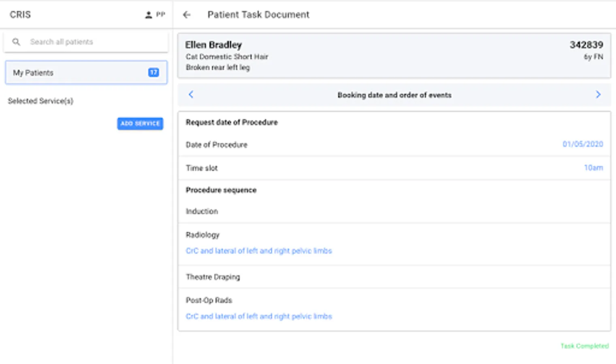Type in Search all patients field
Viewport: 616px width, 364px height.
tap(93, 42)
